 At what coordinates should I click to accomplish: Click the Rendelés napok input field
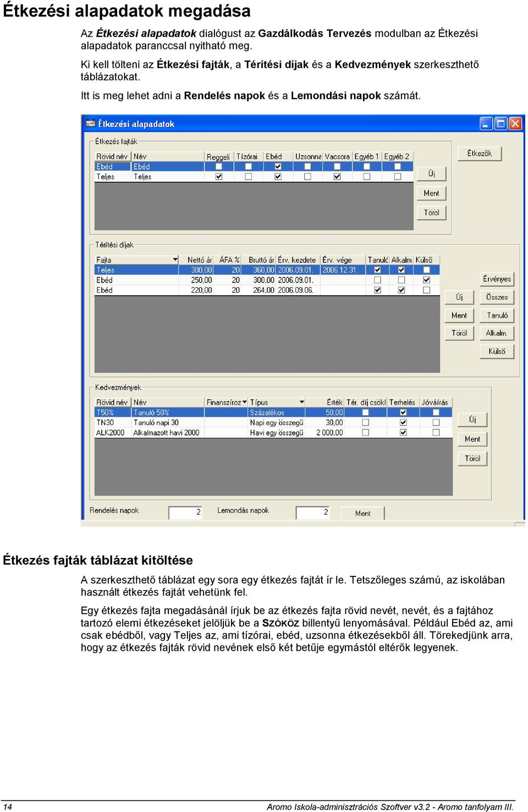pyautogui.click(x=185, y=513)
